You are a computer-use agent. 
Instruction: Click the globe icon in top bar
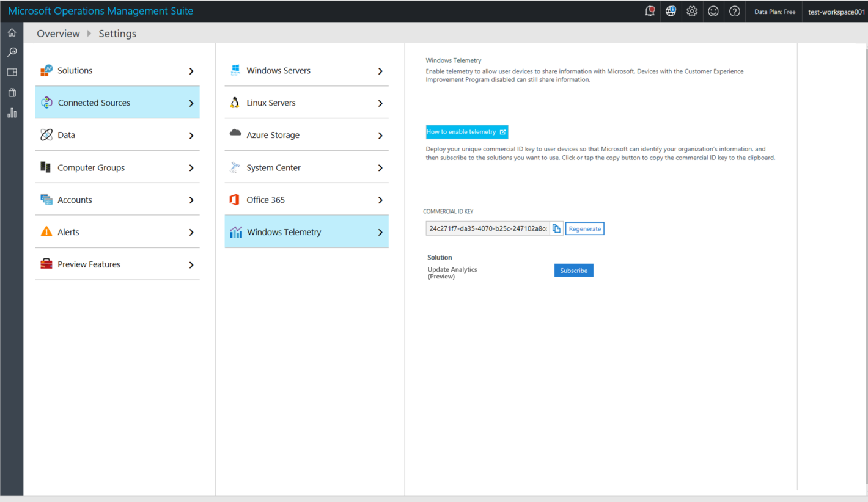coord(671,11)
